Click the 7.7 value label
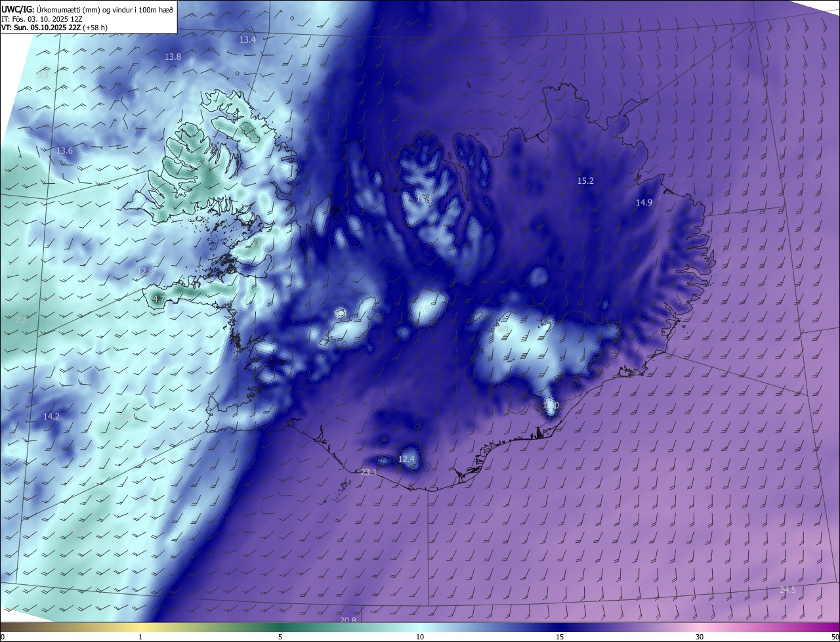The width and height of the screenshot is (840, 642). pos(20,320)
